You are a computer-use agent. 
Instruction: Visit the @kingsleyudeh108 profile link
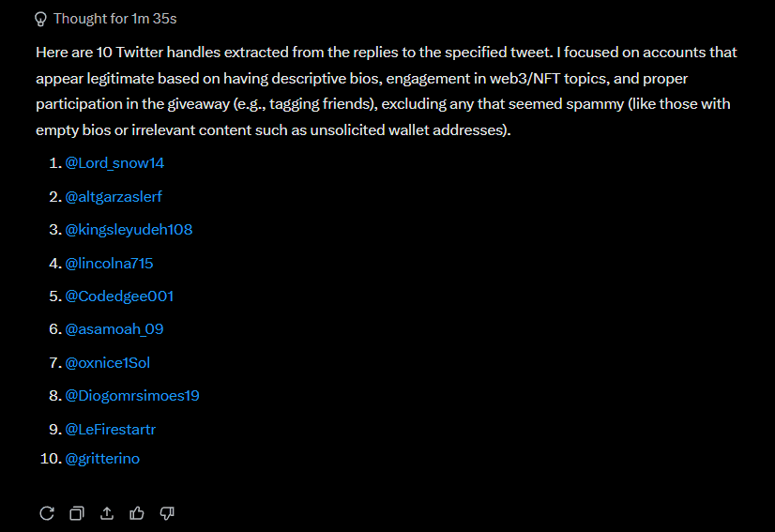point(129,230)
